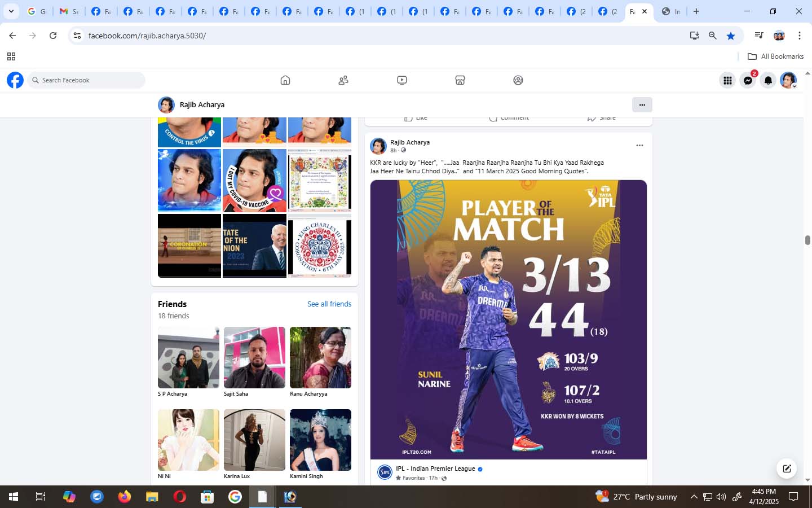Open Windows notification center
Image resolution: width=812 pixels, height=508 pixels.
(793, 497)
